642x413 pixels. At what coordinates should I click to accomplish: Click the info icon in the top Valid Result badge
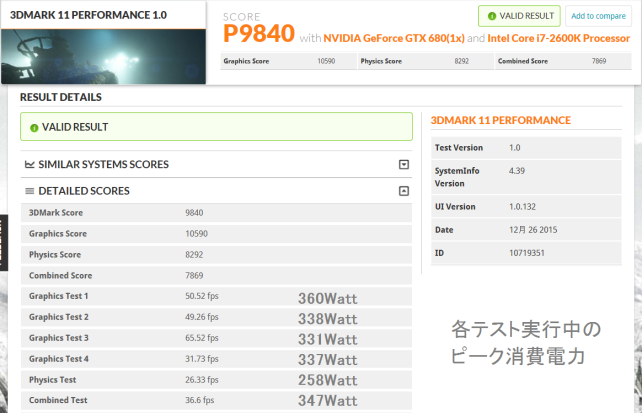point(492,16)
